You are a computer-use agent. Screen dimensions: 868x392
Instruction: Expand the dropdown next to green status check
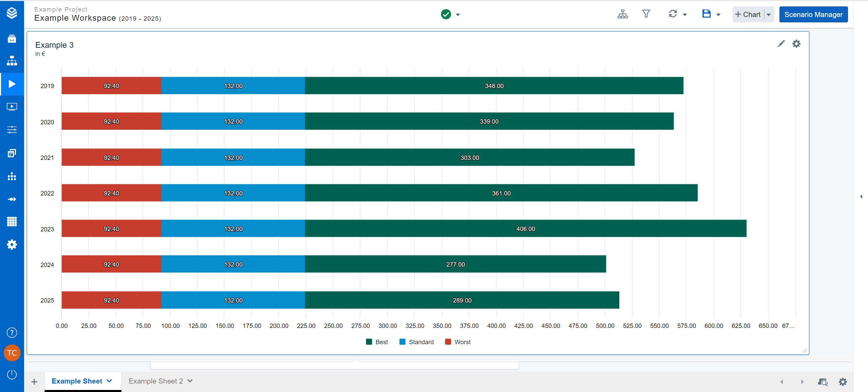tap(458, 15)
